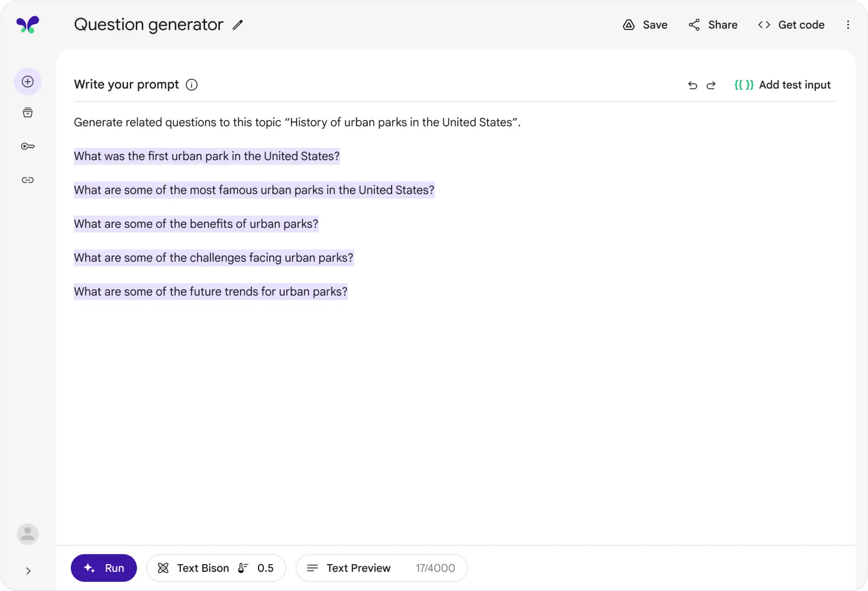Show info about Write your prompt

click(192, 85)
